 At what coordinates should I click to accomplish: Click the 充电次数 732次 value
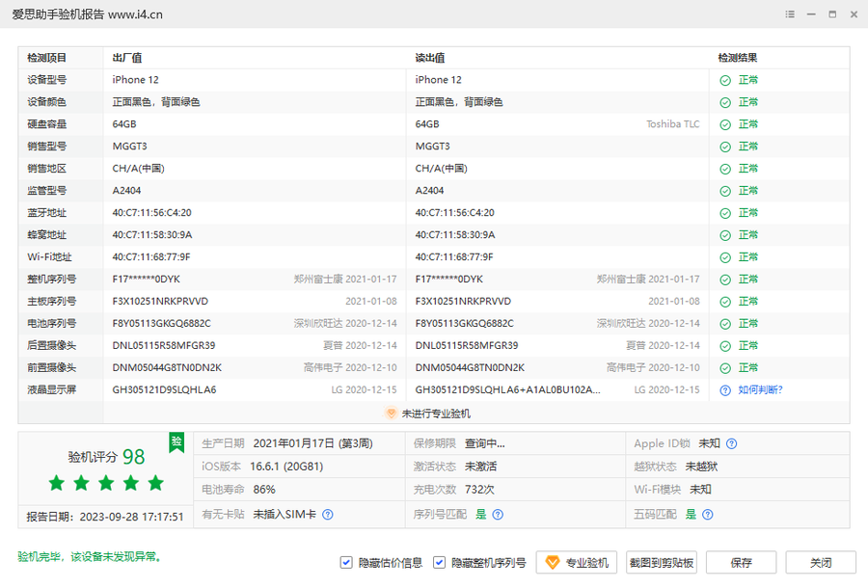tap(479, 490)
